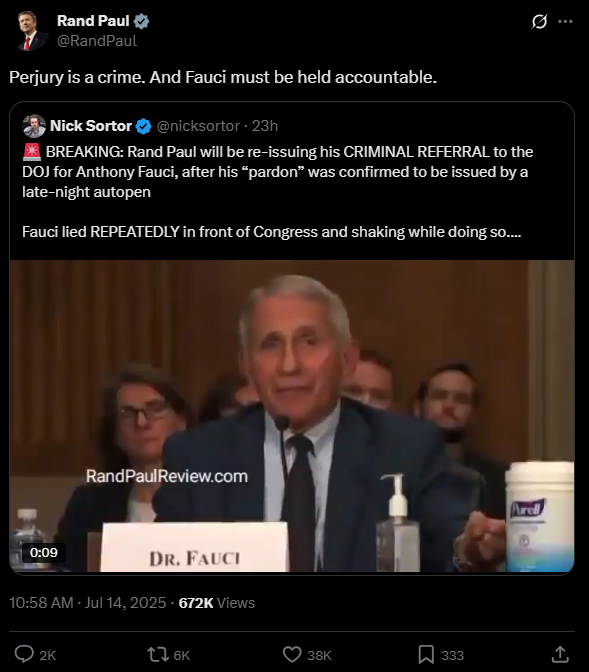The image size is (589, 672).
Task: Click Nick Sortor's blue verified checkmark
Action: (x=143, y=126)
